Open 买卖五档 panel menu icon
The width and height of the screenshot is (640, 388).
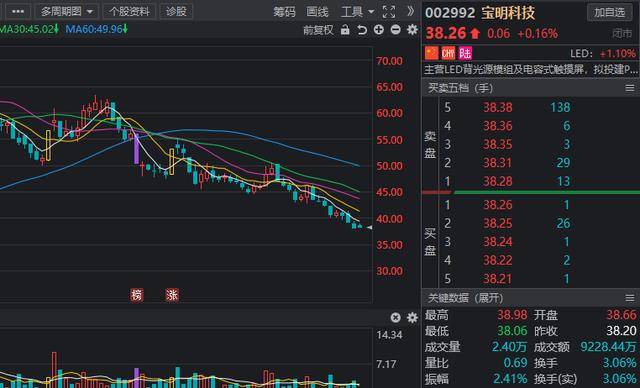(x=630, y=88)
